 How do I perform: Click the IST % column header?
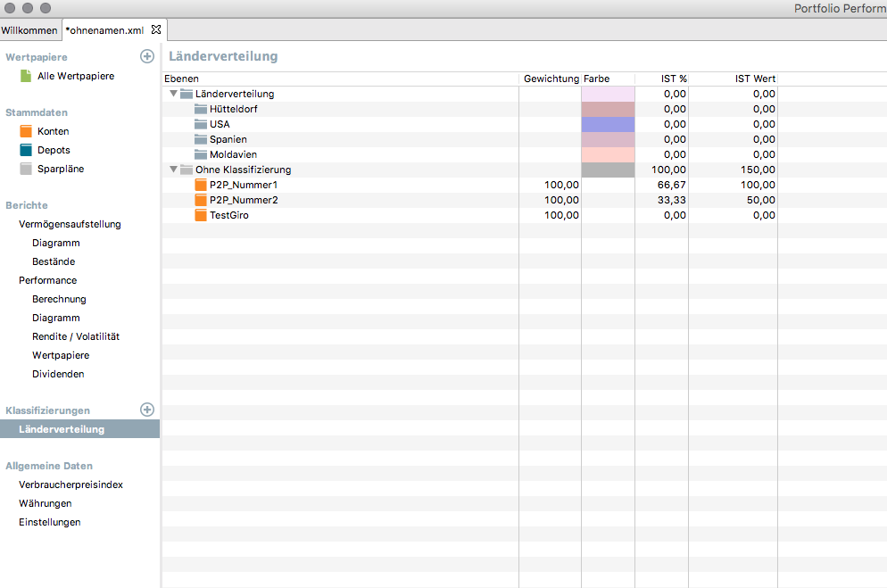[x=662, y=79]
